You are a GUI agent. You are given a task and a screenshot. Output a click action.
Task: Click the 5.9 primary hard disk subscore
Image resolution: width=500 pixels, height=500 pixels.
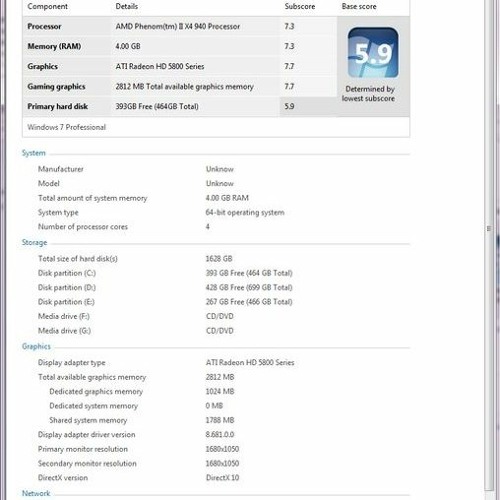(289, 106)
